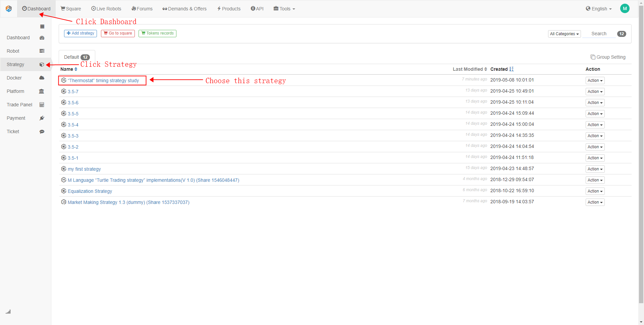The image size is (644, 325).
Task: Click the Add strategy button
Action: point(80,33)
